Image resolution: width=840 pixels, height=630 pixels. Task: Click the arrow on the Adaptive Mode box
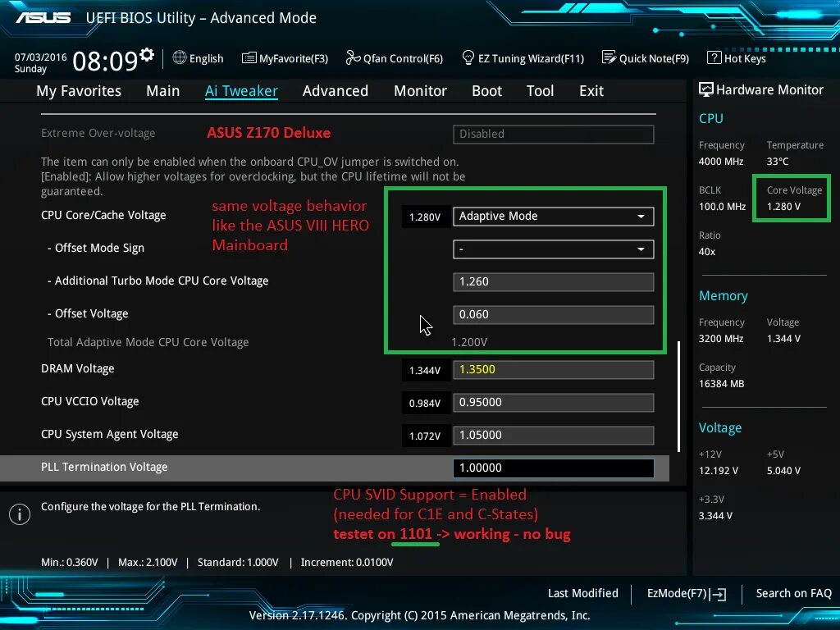[x=641, y=217]
